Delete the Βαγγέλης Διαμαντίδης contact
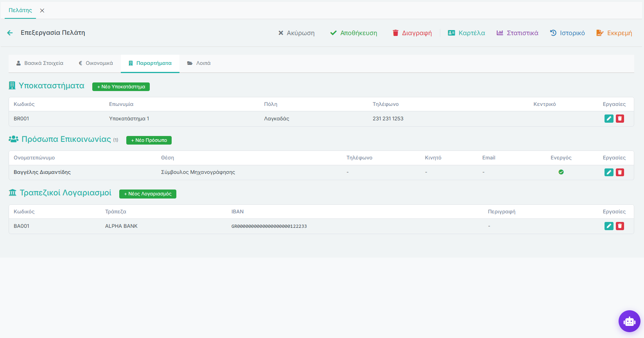The width and height of the screenshot is (644, 338). pos(620,172)
